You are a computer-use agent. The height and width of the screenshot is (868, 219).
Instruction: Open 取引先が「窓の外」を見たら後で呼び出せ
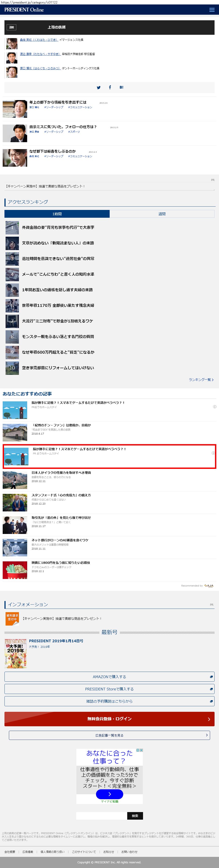pos(61,517)
